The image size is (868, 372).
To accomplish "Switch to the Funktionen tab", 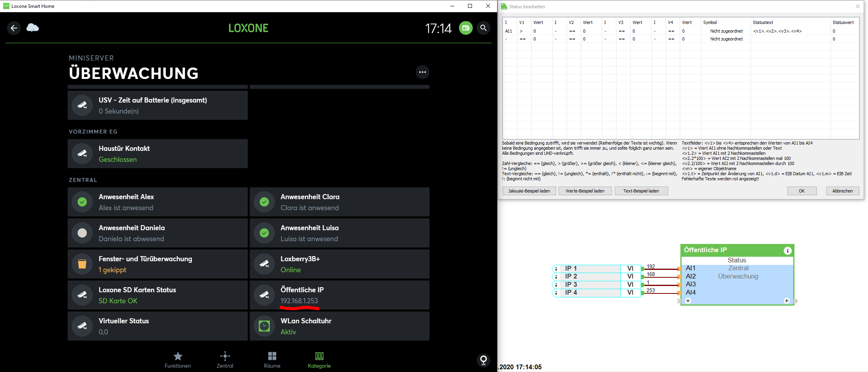I will point(178,360).
